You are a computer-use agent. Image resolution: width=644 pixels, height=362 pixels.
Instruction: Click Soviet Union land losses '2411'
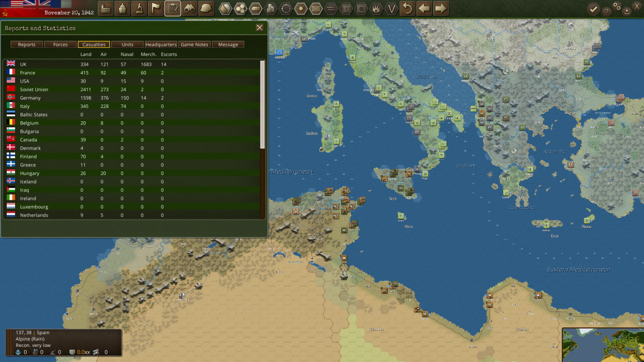click(x=86, y=89)
